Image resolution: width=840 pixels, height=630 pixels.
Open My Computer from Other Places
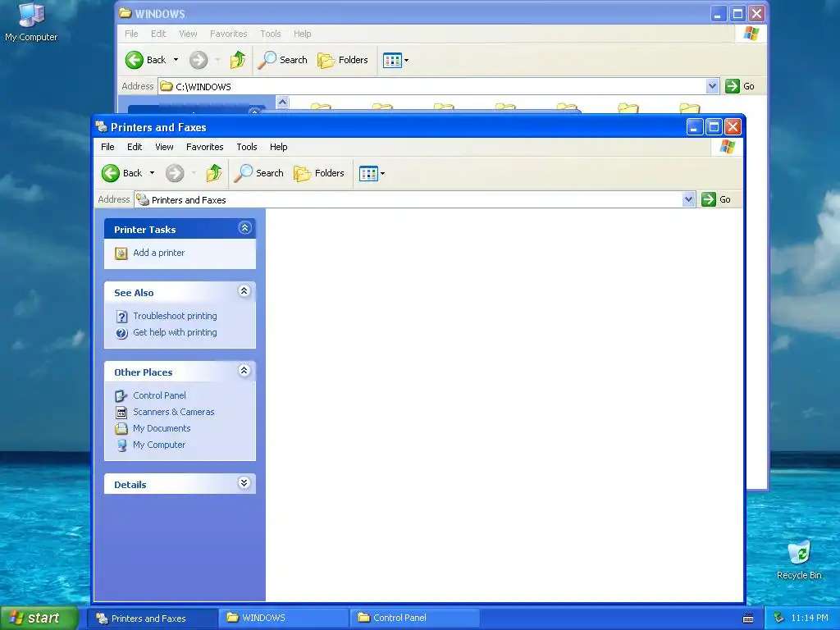159,445
